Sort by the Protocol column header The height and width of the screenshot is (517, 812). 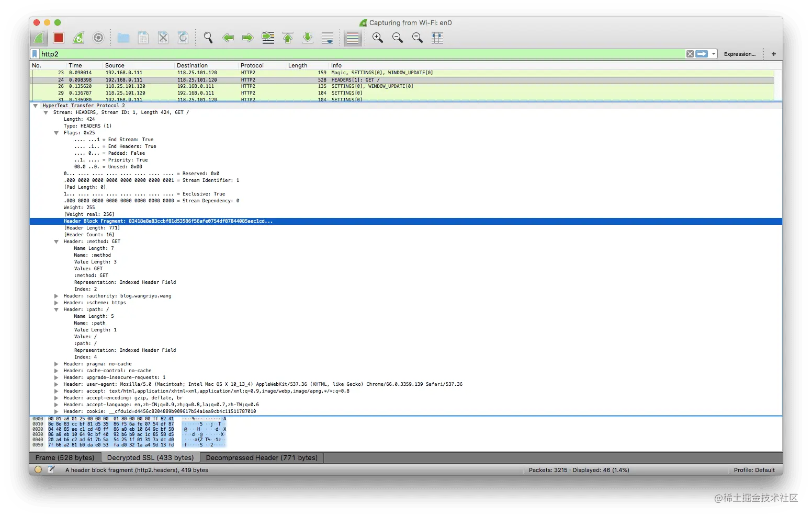262,65
